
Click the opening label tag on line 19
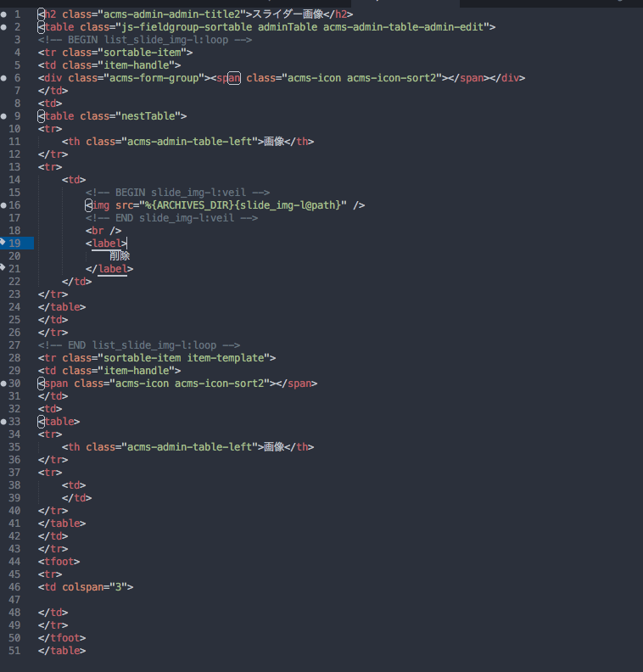pos(106,244)
